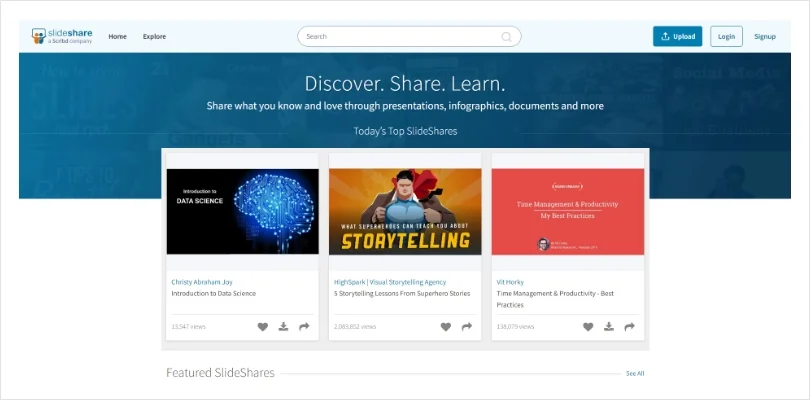
Task: Click the Signup link
Action: tap(765, 37)
